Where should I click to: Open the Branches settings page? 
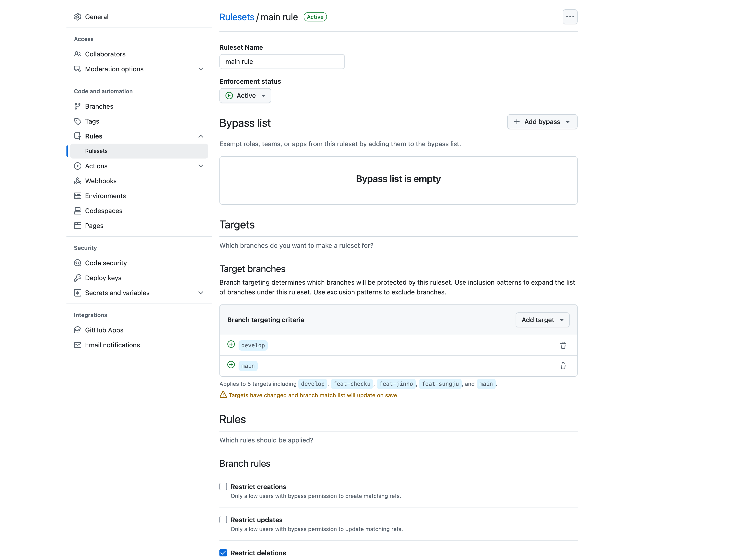point(99,106)
